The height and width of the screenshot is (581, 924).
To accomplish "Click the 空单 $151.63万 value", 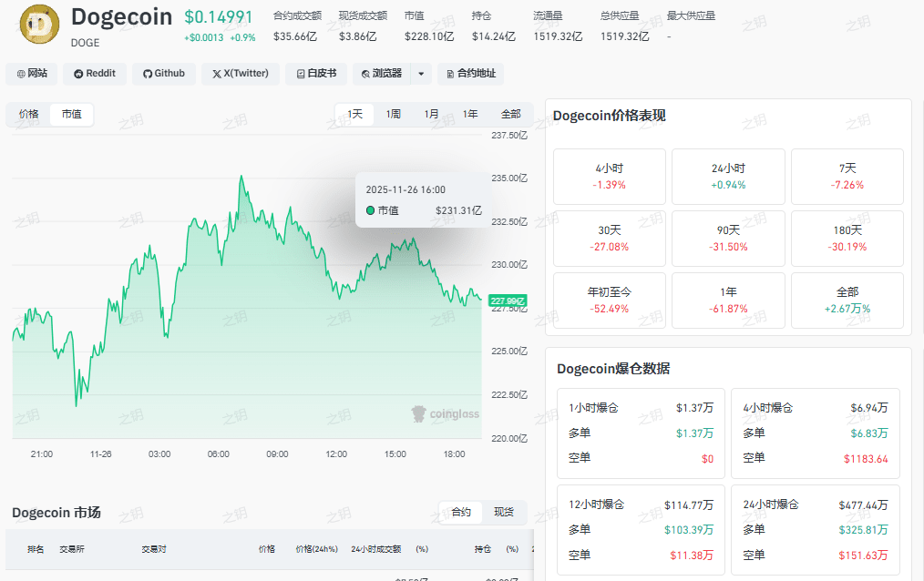I will (x=863, y=556).
